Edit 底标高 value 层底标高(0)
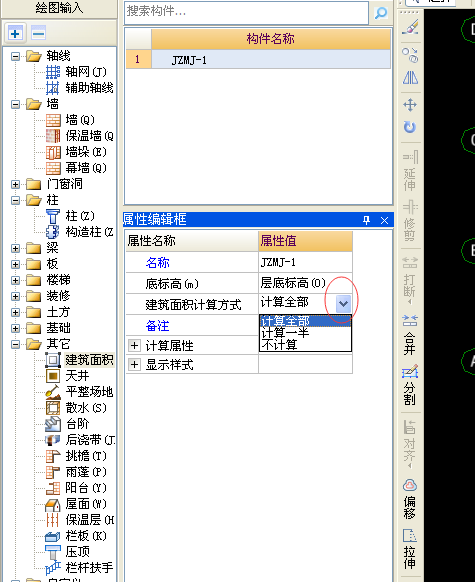Screen dimensions: 475x582 click(305, 283)
